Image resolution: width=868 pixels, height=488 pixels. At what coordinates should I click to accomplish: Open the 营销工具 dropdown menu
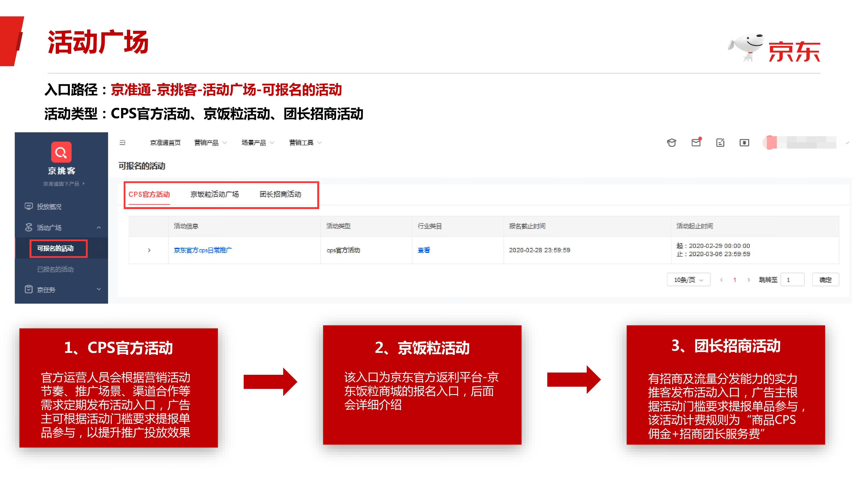(x=305, y=143)
